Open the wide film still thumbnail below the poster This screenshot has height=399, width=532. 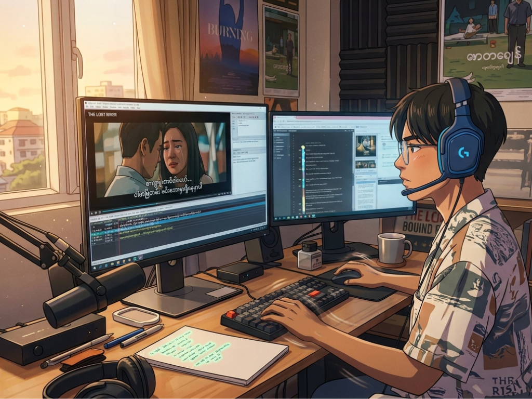pyautogui.click(x=366, y=165)
